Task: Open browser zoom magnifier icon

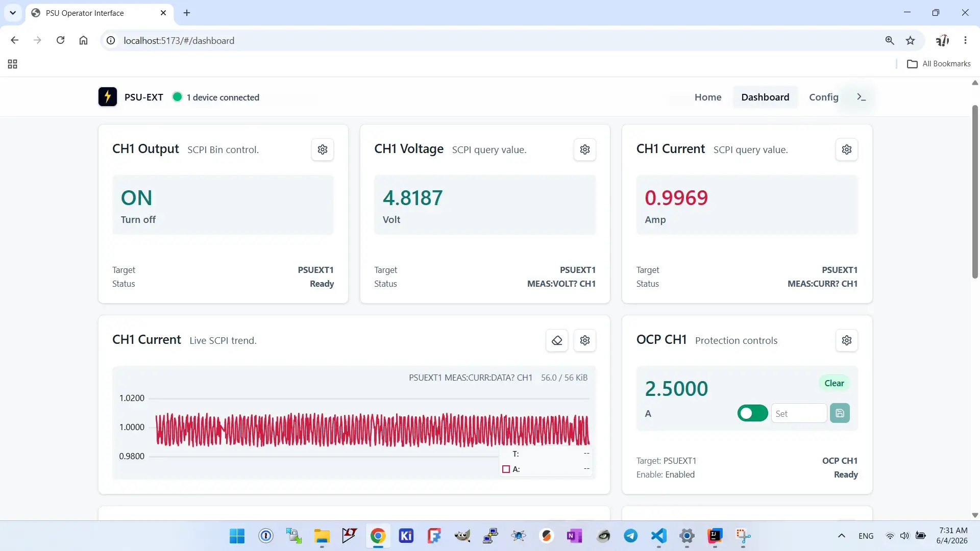Action: click(890, 40)
